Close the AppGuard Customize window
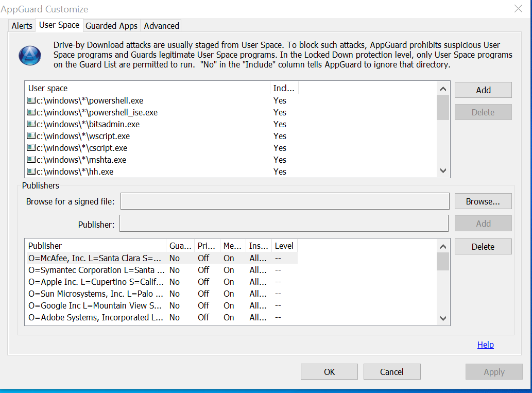This screenshot has height=393, width=532. tap(518, 9)
